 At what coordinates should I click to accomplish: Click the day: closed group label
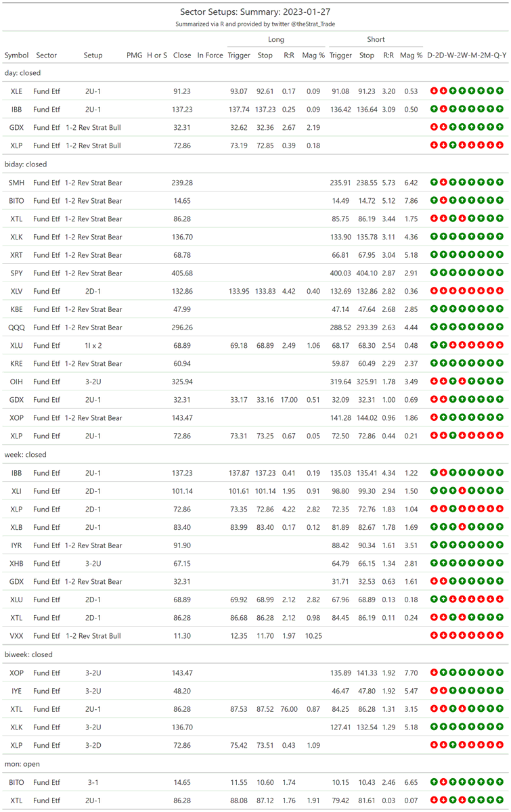point(23,73)
